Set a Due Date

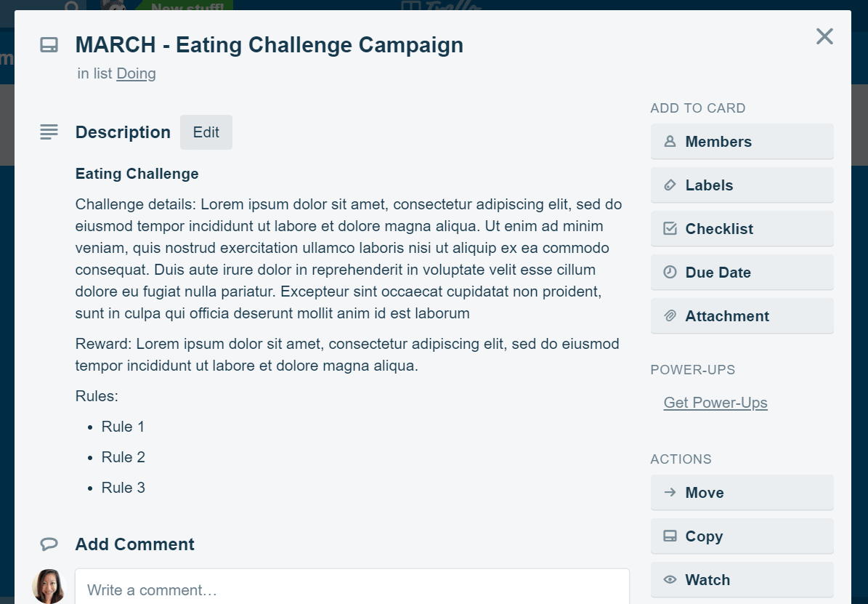click(x=742, y=273)
